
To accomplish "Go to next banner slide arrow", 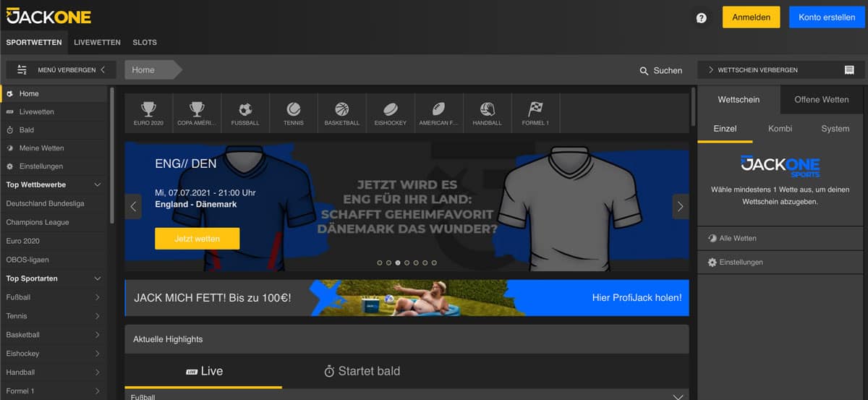I will [680, 206].
